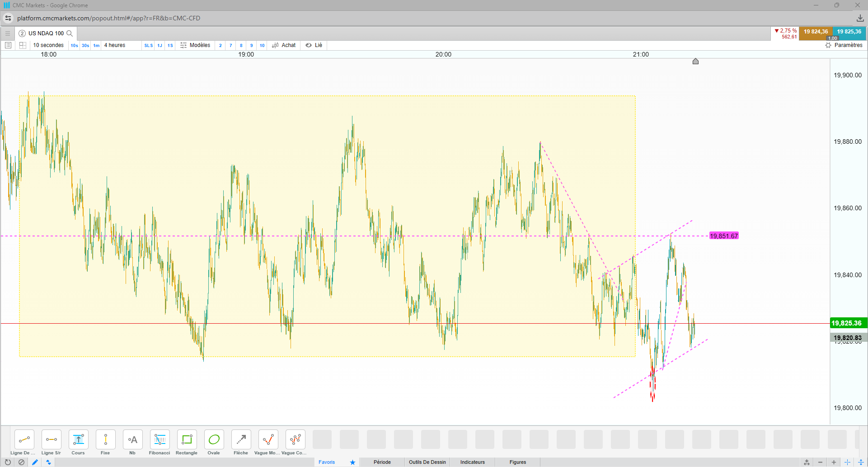This screenshot has height=467, width=868.
Task: Click the 19,900.00 price axis label
Action: 848,75
